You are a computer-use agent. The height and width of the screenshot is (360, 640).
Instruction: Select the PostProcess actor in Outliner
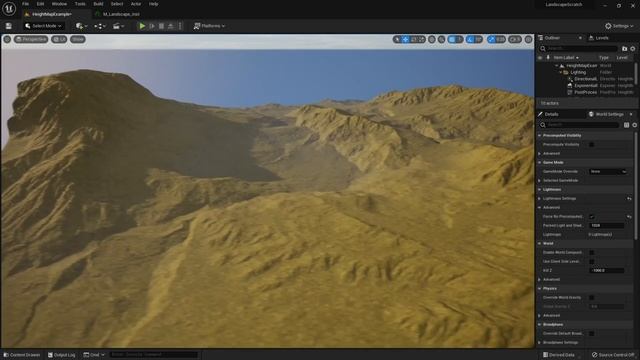coord(585,93)
